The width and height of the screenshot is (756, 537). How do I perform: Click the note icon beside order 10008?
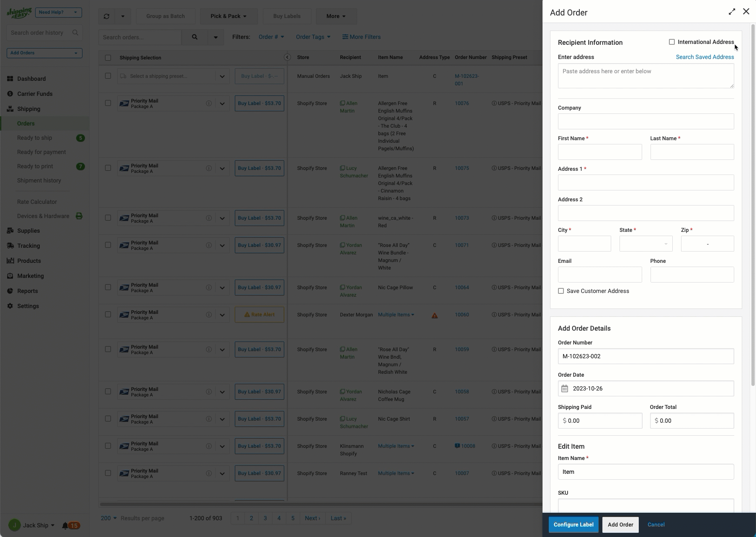click(x=457, y=446)
